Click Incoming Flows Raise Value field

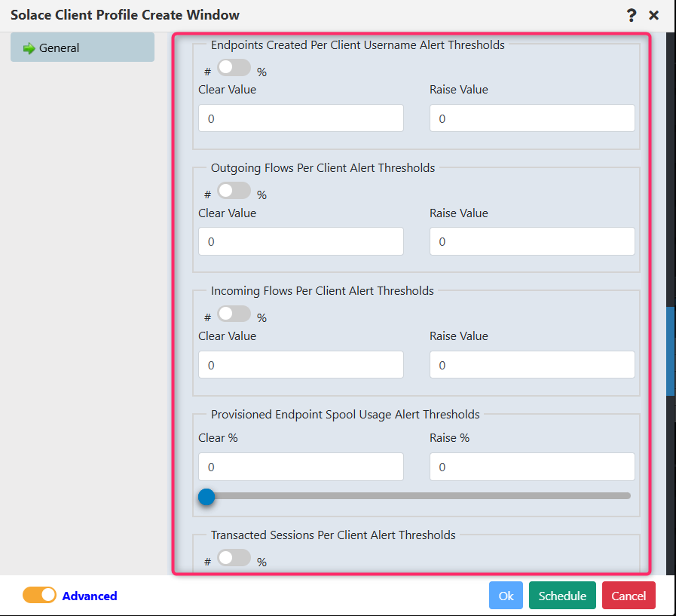pyautogui.click(x=532, y=365)
